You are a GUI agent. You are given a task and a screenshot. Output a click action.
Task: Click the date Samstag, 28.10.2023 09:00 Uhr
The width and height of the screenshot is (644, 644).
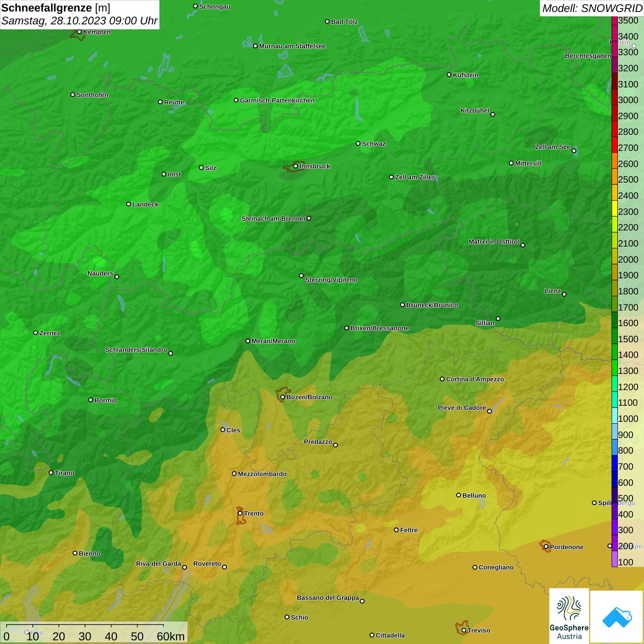click(79, 21)
